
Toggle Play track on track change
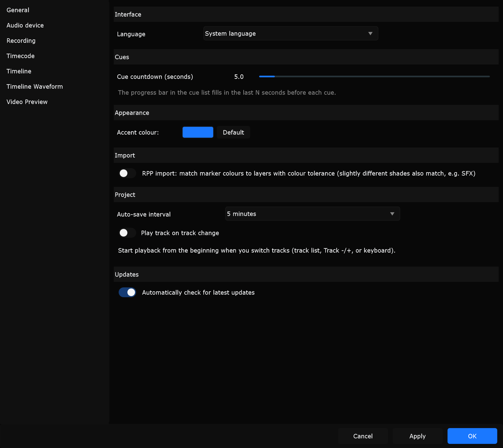[x=127, y=233]
